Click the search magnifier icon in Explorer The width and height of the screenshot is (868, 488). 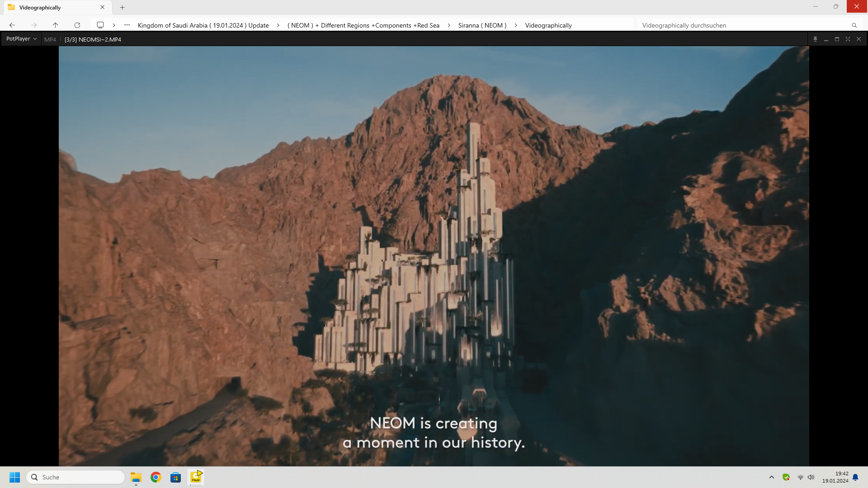(854, 25)
